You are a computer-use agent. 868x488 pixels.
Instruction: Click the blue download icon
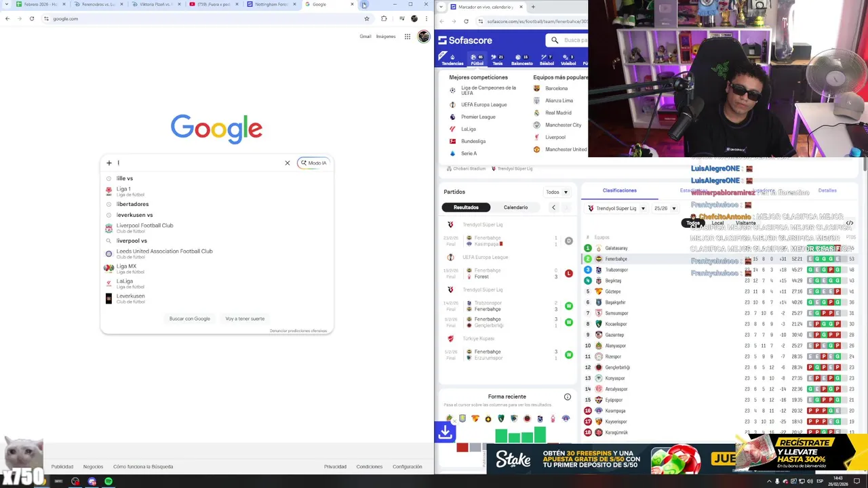445,432
